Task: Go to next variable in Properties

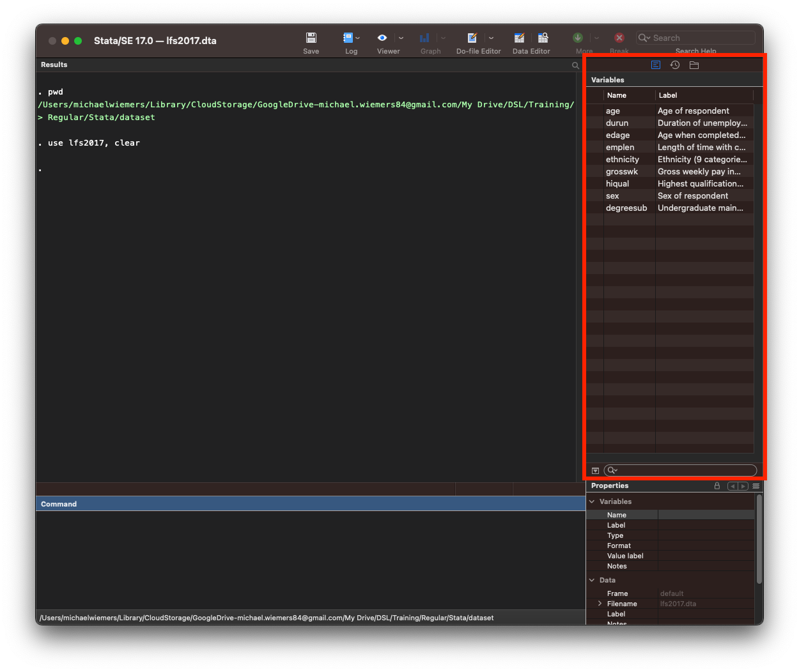Action: click(x=743, y=486)
